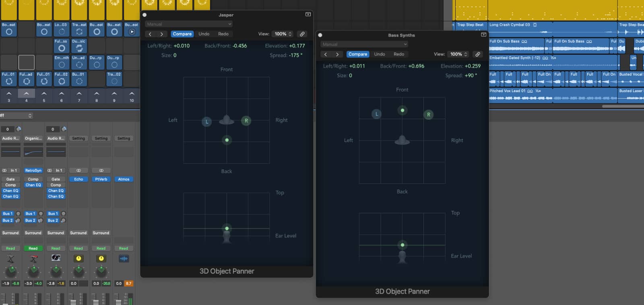
Task: Toggle the Compare button in the Jasper panner
Action: click(x=182, y=34)
